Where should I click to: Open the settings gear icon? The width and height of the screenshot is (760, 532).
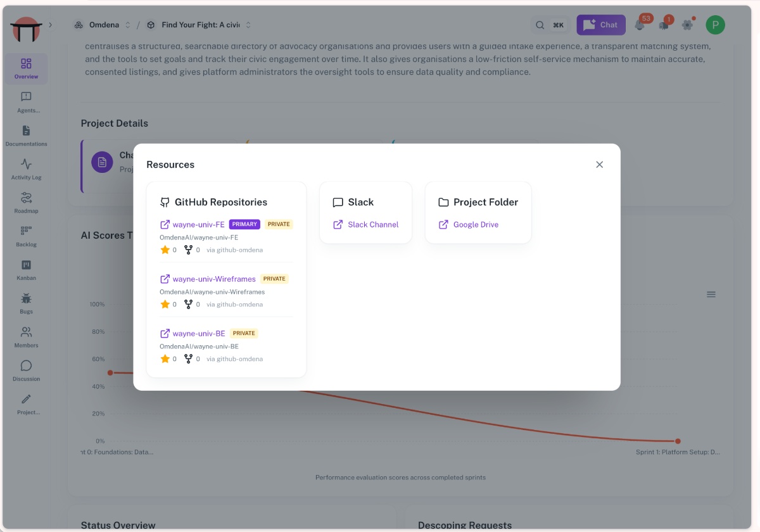pyautogui.click(x=687, y=25)
